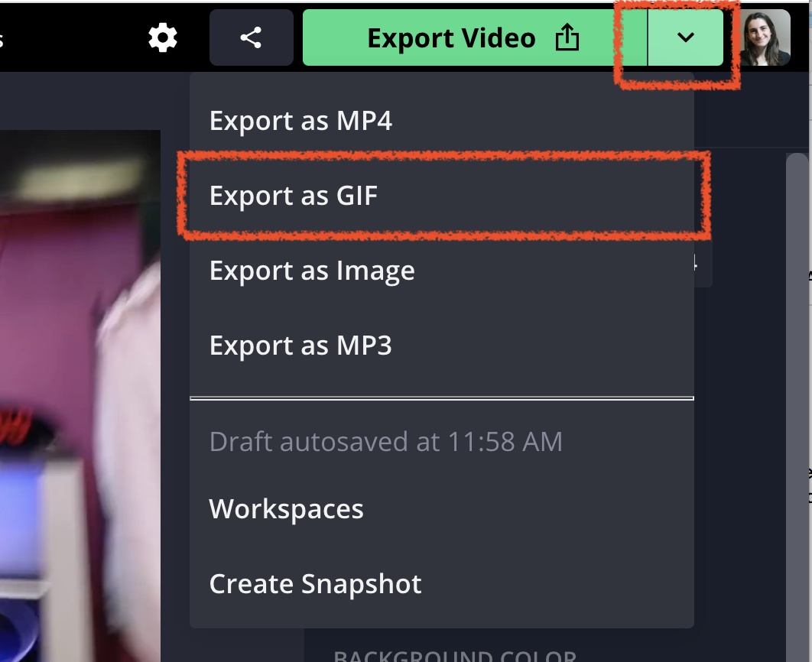
Task: Click Create Snapshot
Action: [315, 584]
